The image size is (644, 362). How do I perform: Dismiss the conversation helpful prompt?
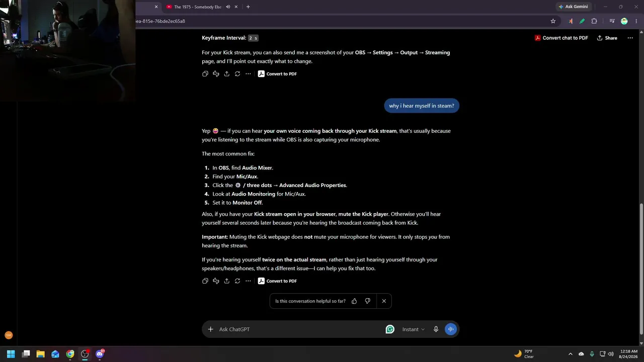point(384,301)
